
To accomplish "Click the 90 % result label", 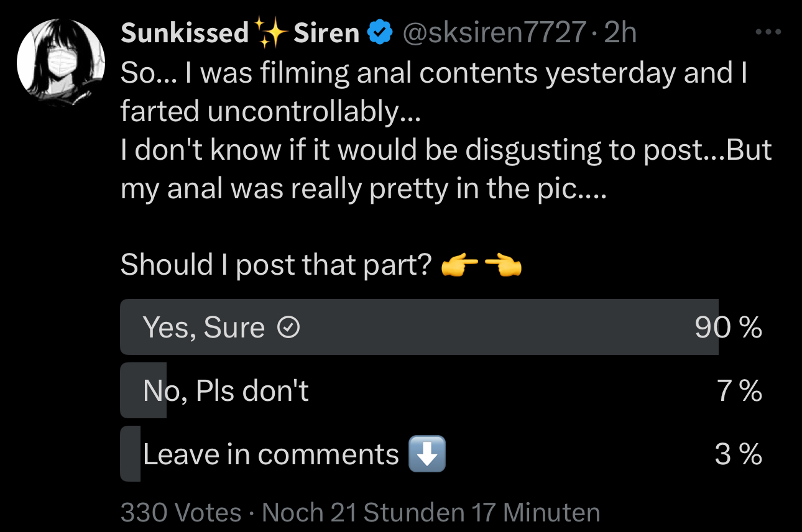I will [728, 328].
